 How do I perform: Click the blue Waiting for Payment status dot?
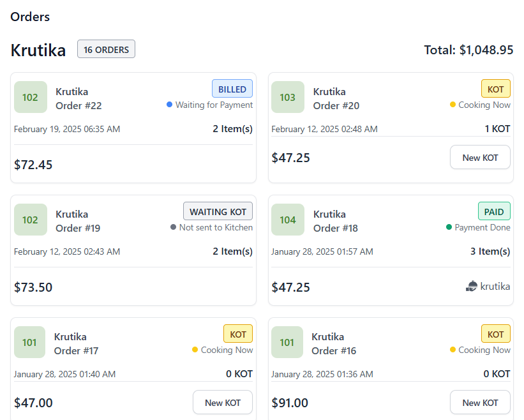(169, 105)
